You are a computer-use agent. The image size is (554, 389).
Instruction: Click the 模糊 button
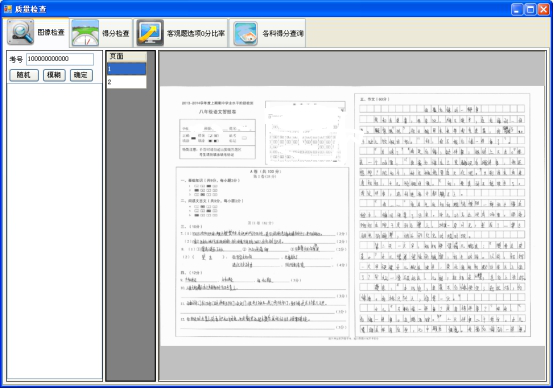point(54,75)
